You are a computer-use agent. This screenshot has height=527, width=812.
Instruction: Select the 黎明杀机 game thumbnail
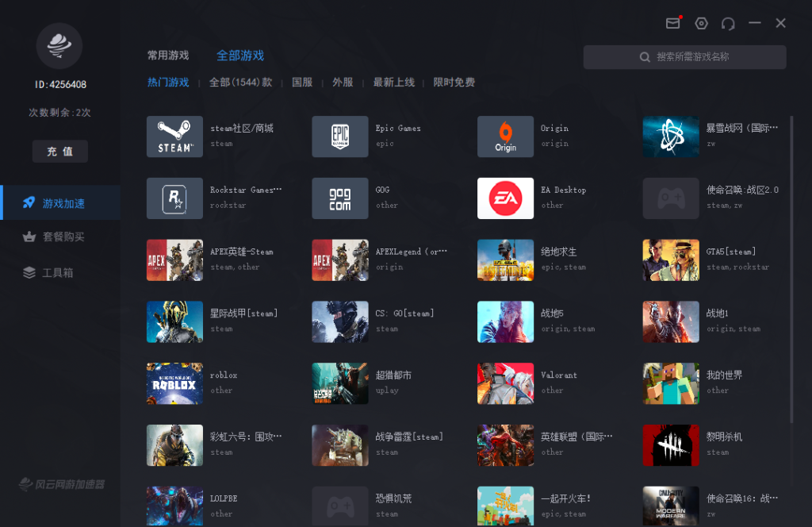pyautogui.click(x=671, y=444)
